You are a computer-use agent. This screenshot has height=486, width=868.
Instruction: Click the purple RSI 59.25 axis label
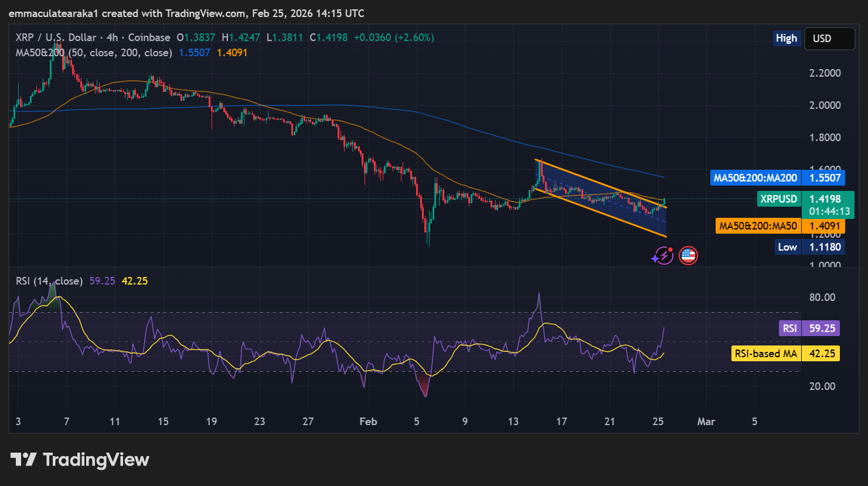(x=809, y=328)
